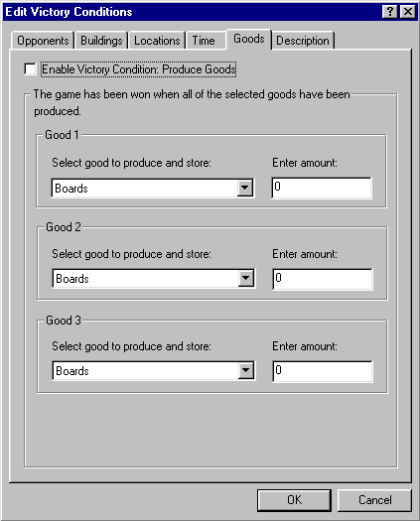Click the Good 1 Boards combo box
The image size is (420, 521).
click(153, 189)
